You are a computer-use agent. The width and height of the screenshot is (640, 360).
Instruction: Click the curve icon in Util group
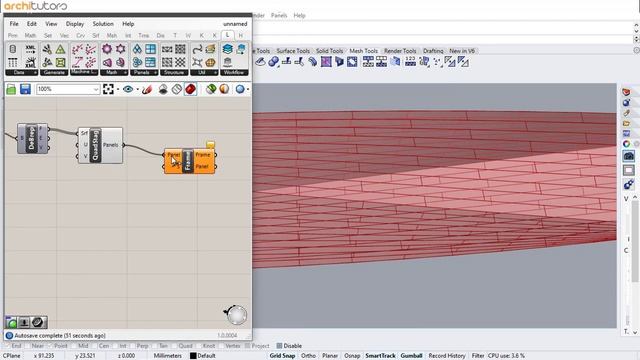(197, 49)
